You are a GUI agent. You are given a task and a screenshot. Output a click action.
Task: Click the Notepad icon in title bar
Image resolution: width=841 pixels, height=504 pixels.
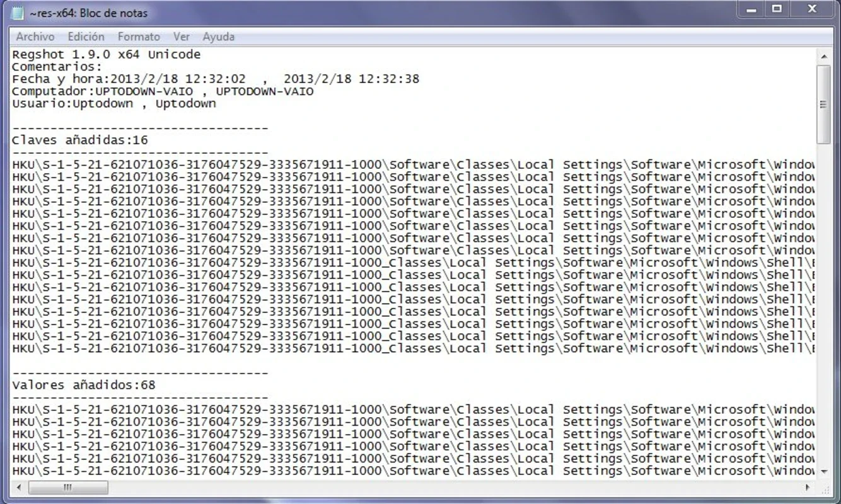point(18,13)
